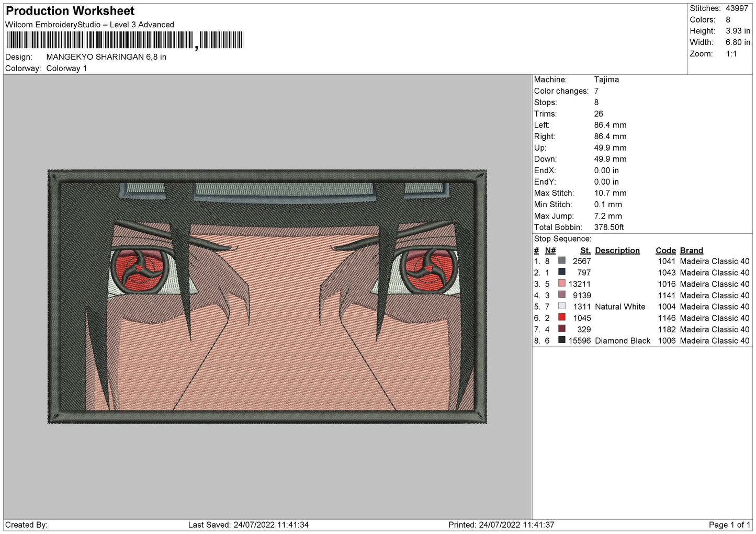Click the stitch count '797'
This screenshot has height=534, width=756.
pyautogui.click(x=584, y=272)
